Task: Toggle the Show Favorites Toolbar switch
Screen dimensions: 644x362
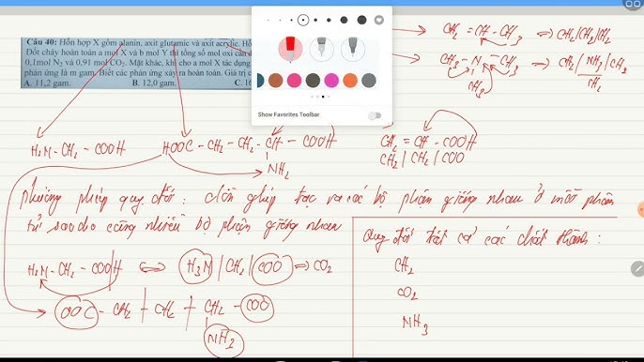Action: point(375,115)
